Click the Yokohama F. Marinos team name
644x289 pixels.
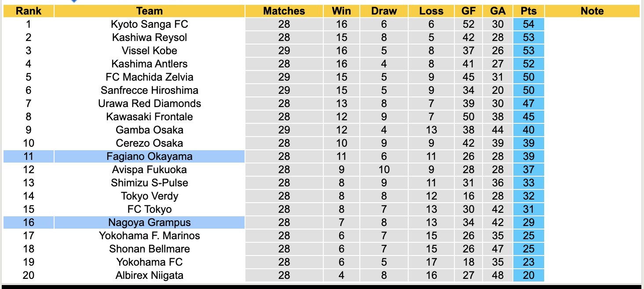click(x=149, y=236)
